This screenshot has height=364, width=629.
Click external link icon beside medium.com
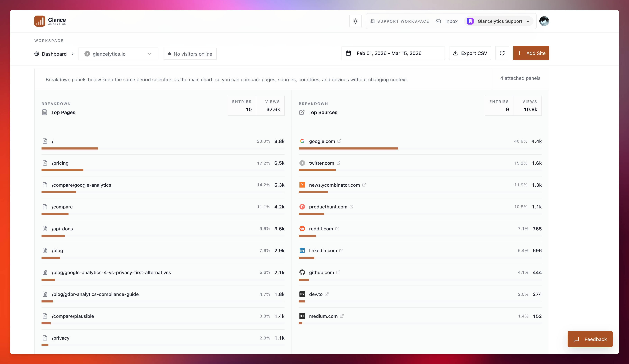tap(342, 316)
